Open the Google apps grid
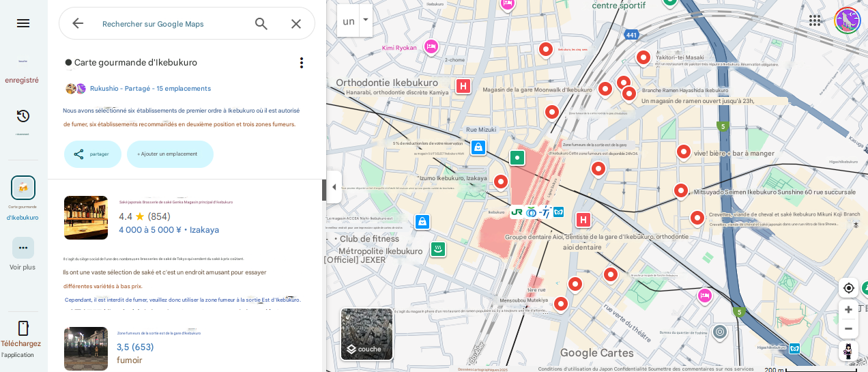Image resolution: width=868 pixels, height=372 pixels. point(815,20)
